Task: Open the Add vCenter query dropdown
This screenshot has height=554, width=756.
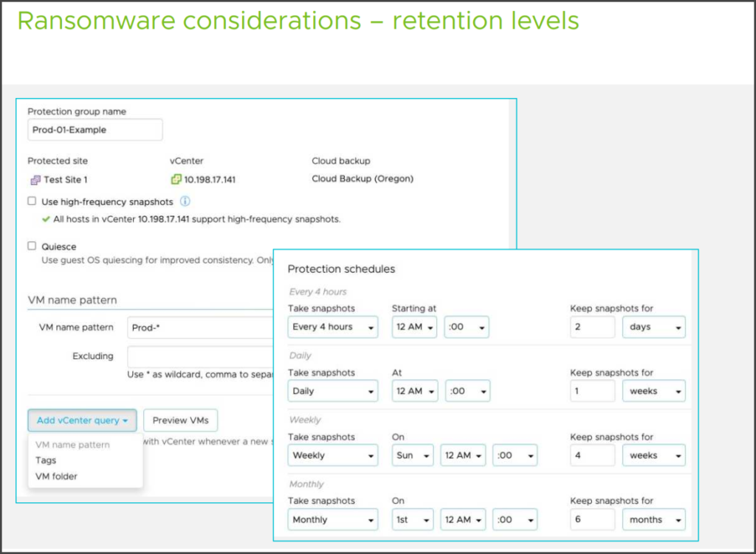Action: (82, 420)
